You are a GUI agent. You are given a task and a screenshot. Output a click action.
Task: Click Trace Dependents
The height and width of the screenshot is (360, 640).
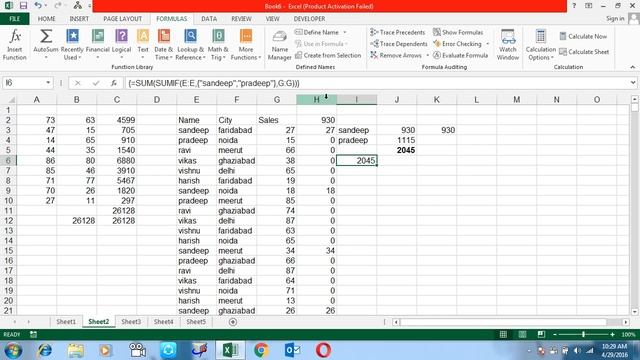coord(399,44)
